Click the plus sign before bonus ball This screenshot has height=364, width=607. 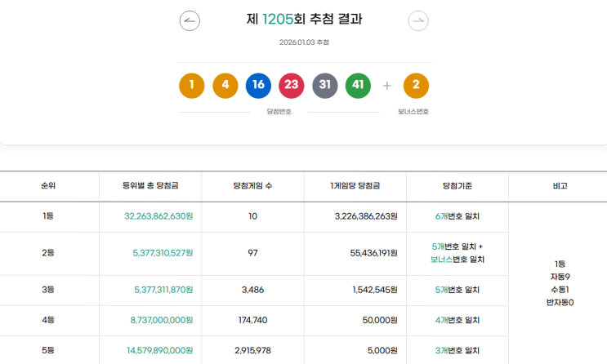[x=386, y=86]
